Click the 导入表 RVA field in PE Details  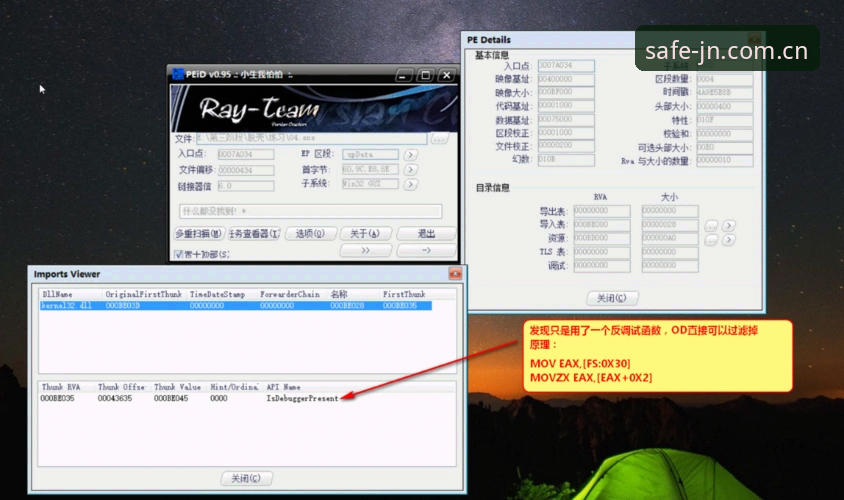tap(602, 224)
